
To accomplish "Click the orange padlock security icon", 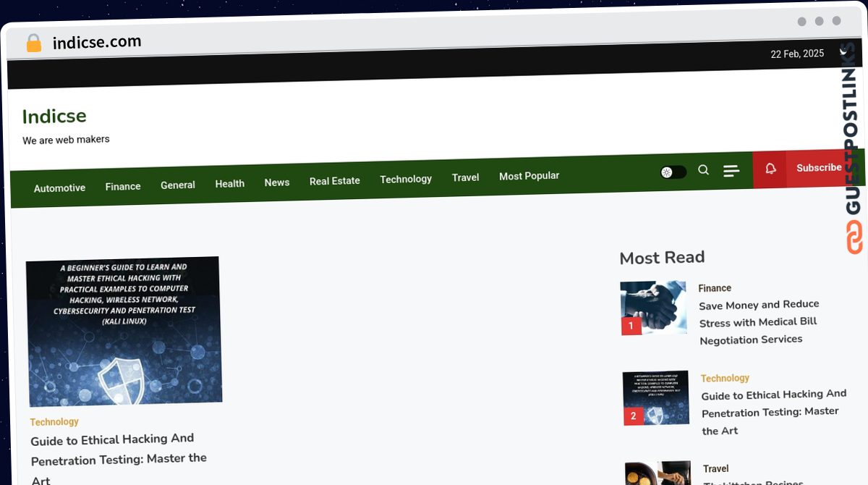I will tap(34, 43).
